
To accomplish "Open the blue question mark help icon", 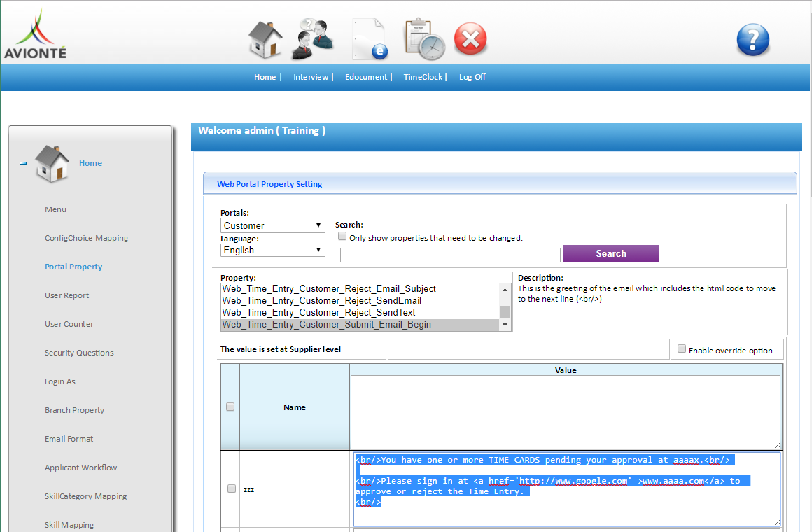I will click(753, 39).
